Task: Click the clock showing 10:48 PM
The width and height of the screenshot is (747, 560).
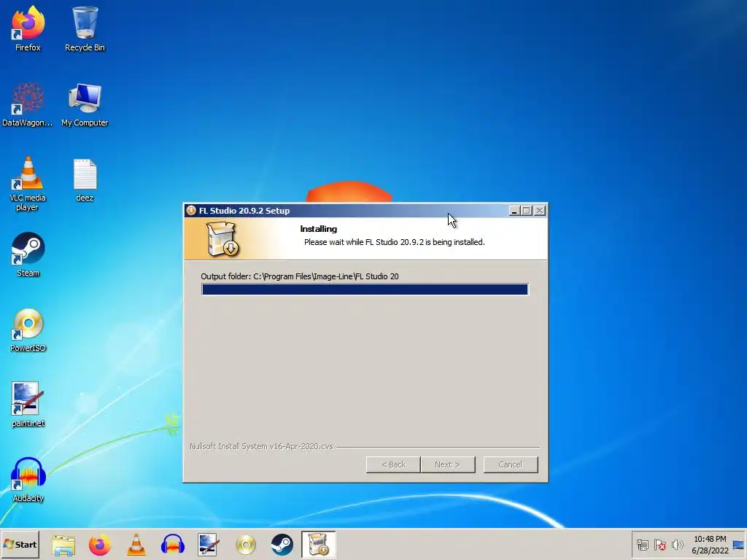Action: click(710, 539)
